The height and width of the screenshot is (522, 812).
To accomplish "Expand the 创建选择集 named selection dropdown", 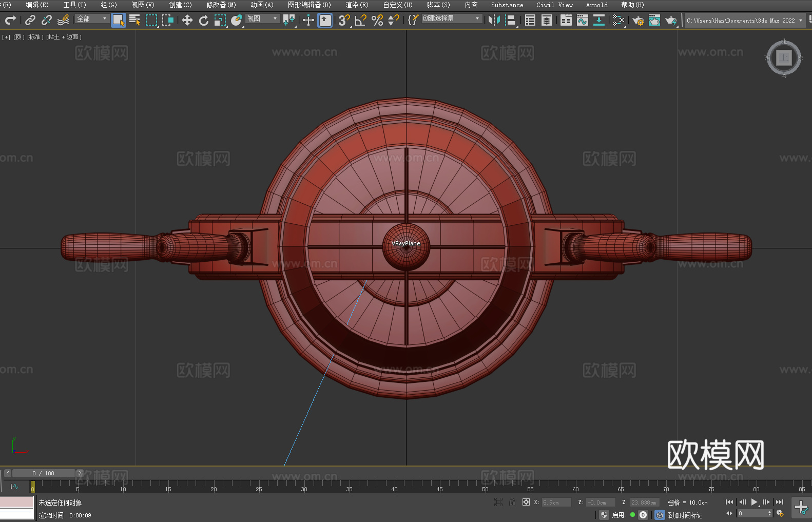I will (451, 18).
